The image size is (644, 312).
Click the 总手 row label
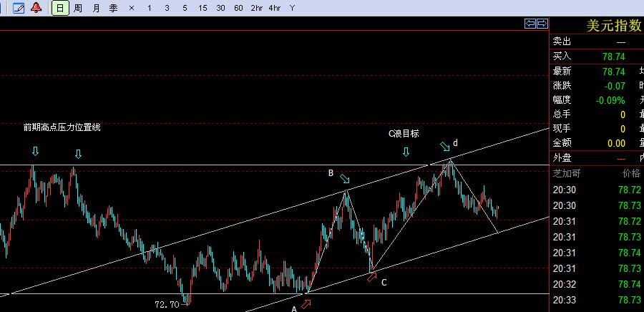(562, 114)
